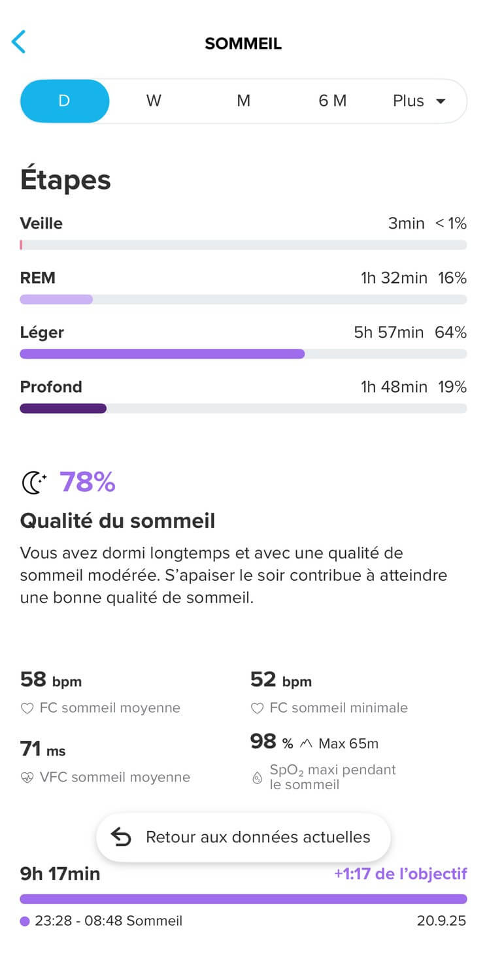Tap the blue back arrow
Viewport: 487px width, 980px height.
[x=18, y=42]
